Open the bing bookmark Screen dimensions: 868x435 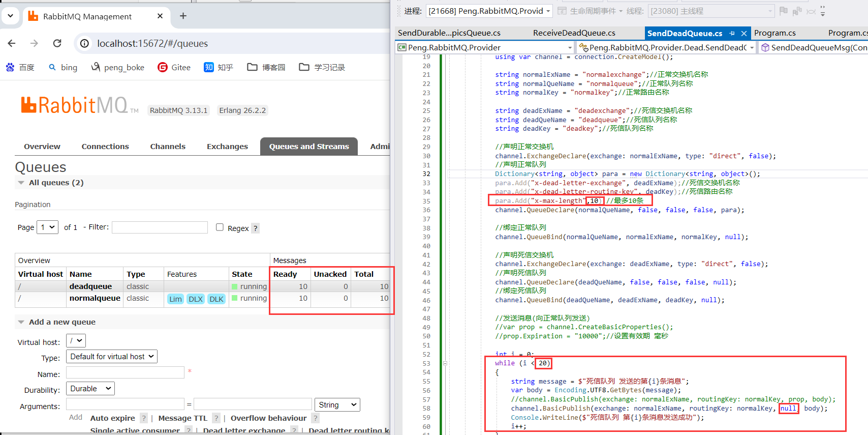pyautogui.click(x=63, y=67)
